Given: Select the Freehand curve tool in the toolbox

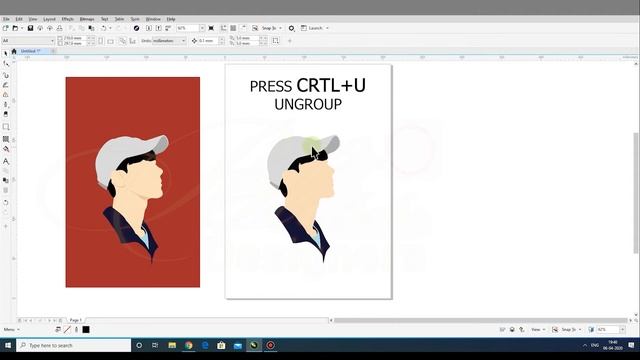Looking at the screenshot, I should point(6,76).
